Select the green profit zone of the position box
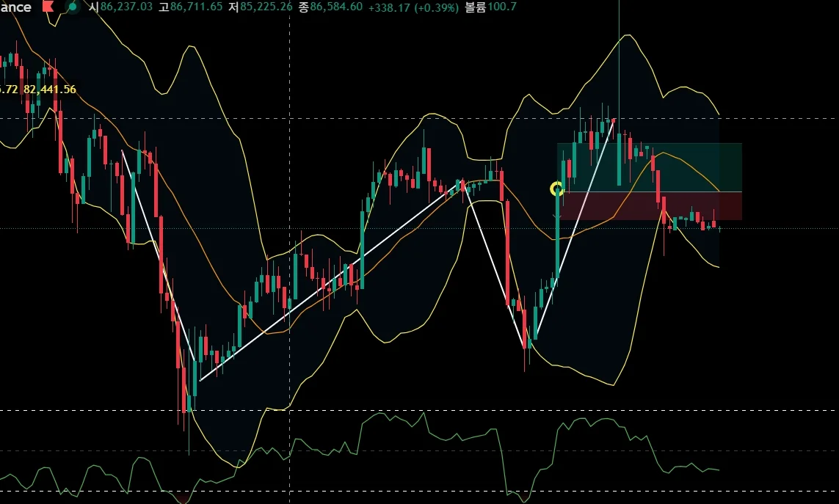 coord(650,167)
